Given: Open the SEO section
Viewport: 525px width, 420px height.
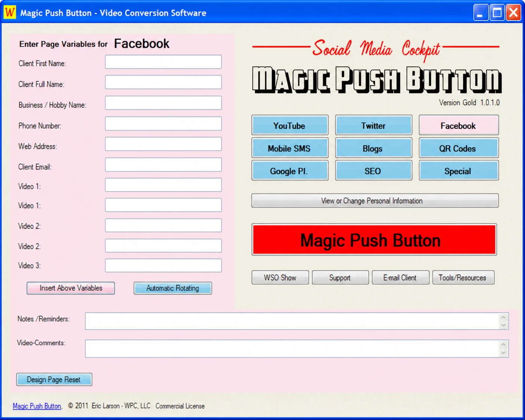Looking at the screenshot, I should (373, 171).
